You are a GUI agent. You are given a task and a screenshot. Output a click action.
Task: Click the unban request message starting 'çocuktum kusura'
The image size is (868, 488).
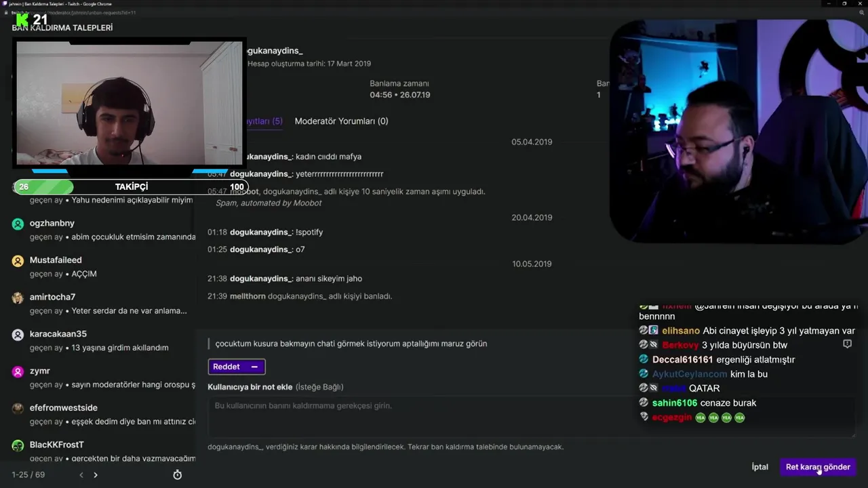click(351, 344)
